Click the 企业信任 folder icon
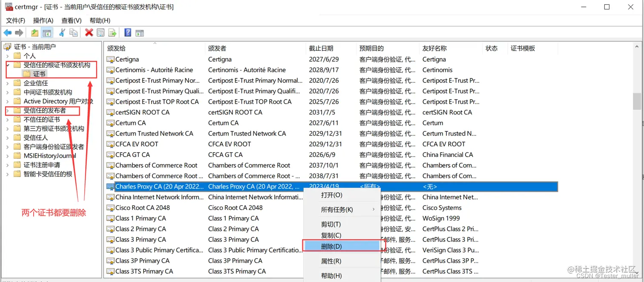 [x=17, y=83]
